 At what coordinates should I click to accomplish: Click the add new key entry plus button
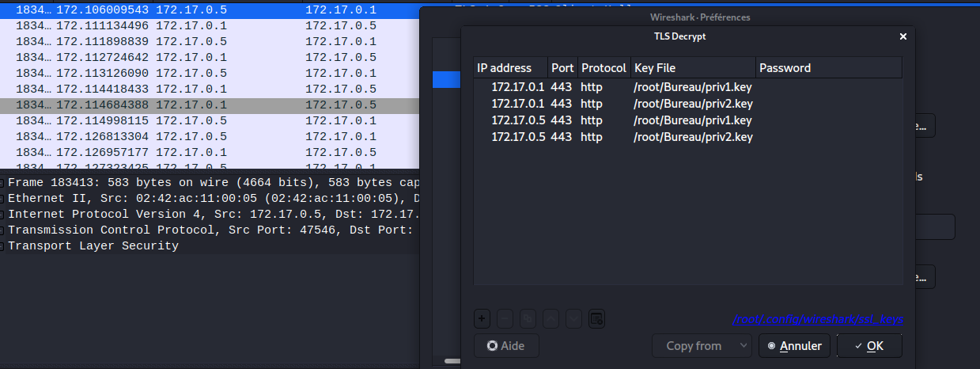pyautogui.click(x=482, y=318)
